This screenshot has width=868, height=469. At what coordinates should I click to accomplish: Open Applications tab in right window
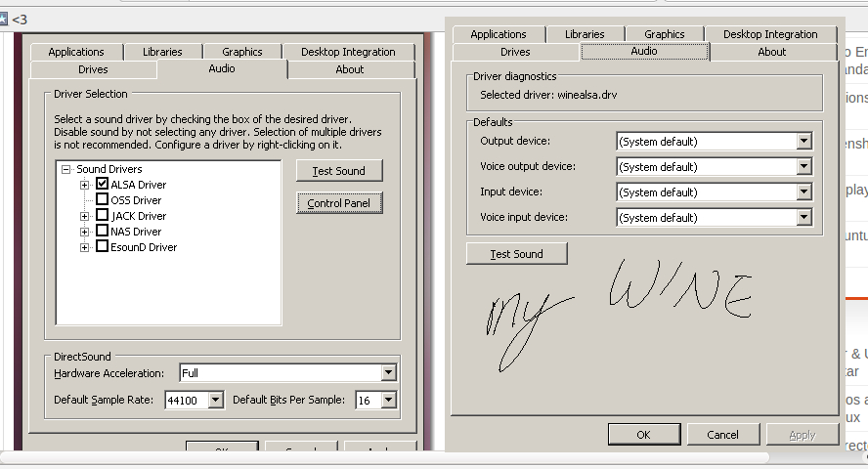pyautogui.click(x=499, y=34)
